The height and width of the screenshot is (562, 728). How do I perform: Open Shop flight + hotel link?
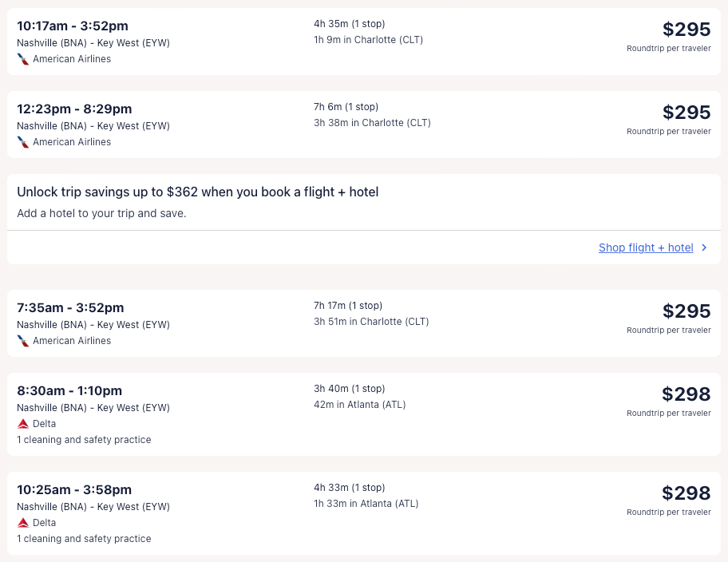tap(646, 247)
